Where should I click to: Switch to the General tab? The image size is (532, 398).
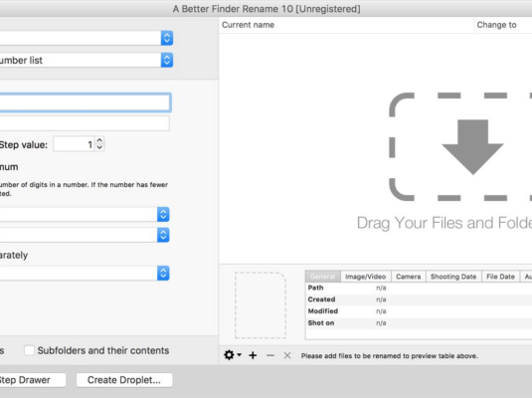click(x=323, y=277)
